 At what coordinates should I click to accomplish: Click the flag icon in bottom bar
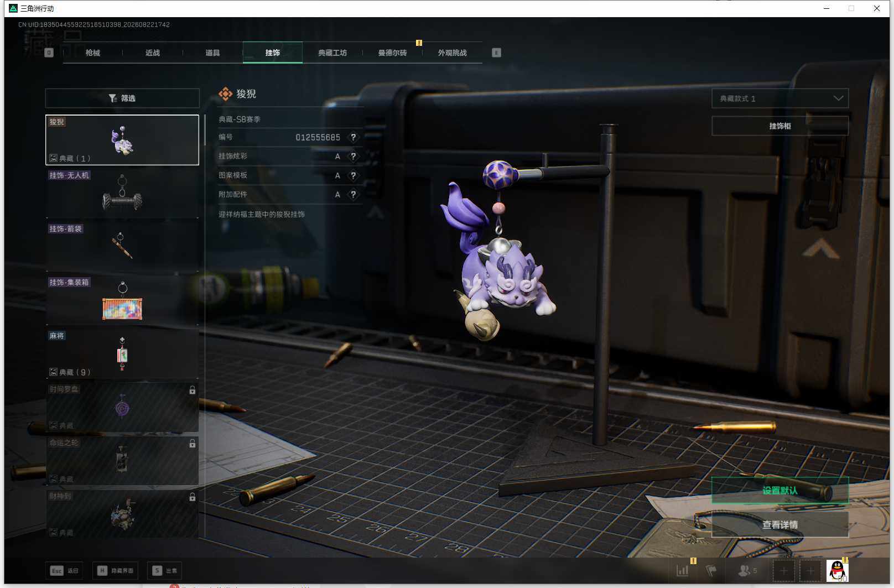711,570
